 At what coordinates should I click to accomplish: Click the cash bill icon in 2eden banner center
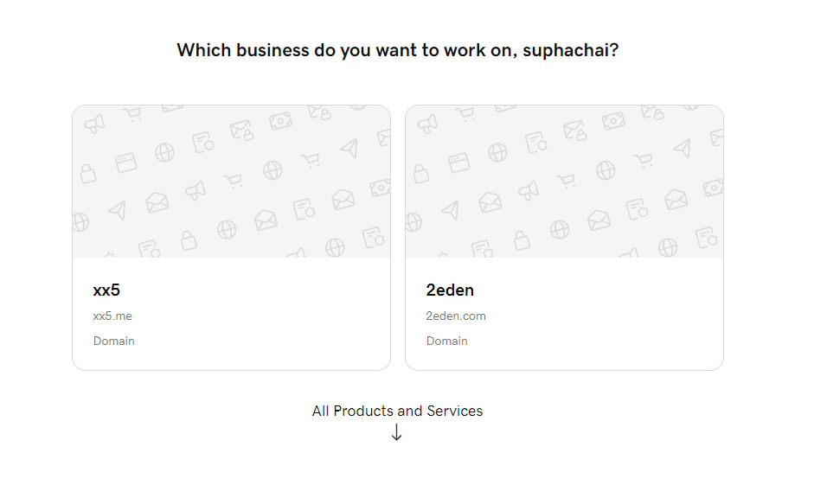[613, 121]
